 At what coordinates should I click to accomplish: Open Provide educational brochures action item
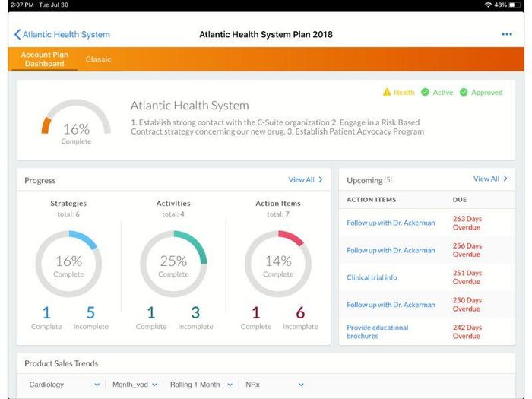click(x=377, y=331)
